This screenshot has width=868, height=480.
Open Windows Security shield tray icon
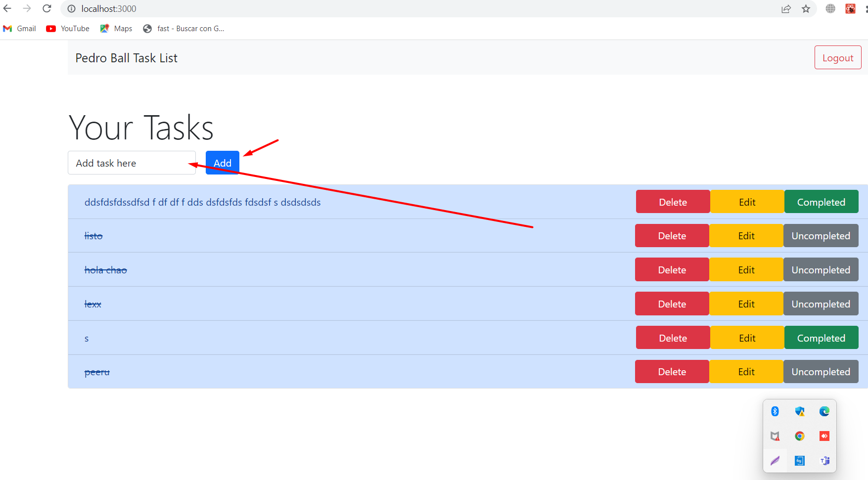[800, 411]
